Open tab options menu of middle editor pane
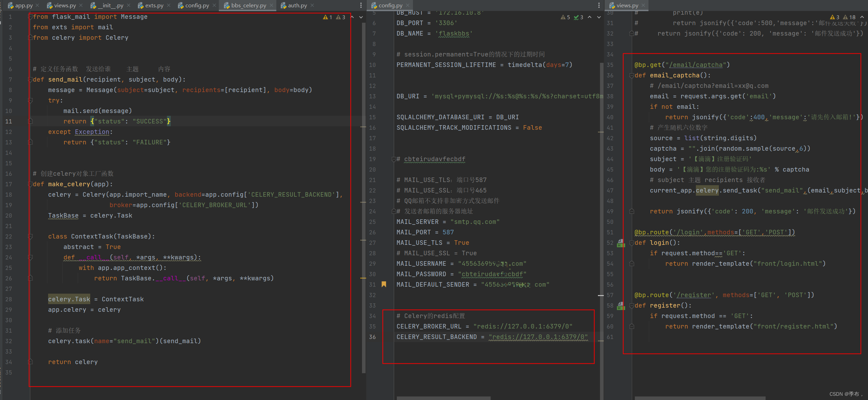The image size is (868, 400). 599,5
